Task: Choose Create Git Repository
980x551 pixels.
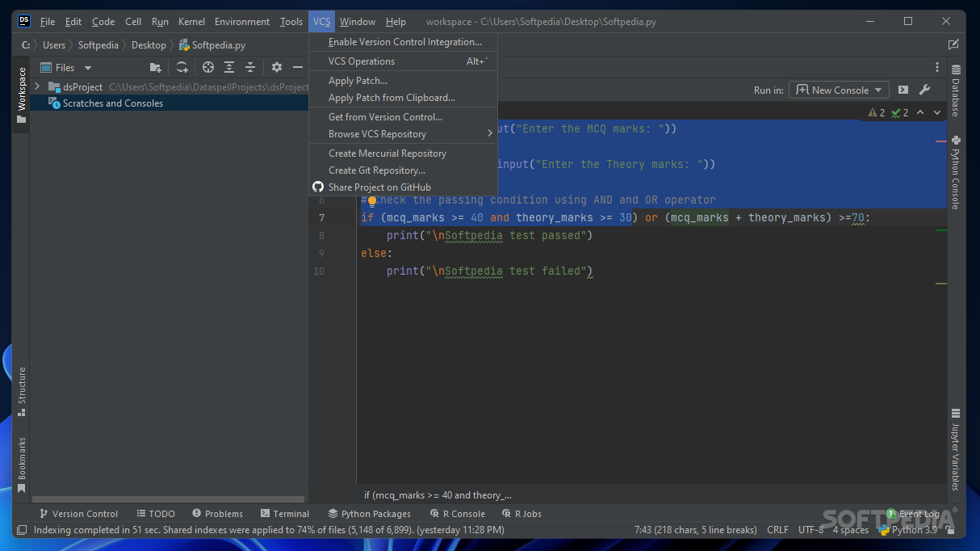Action: pos(404,170)
